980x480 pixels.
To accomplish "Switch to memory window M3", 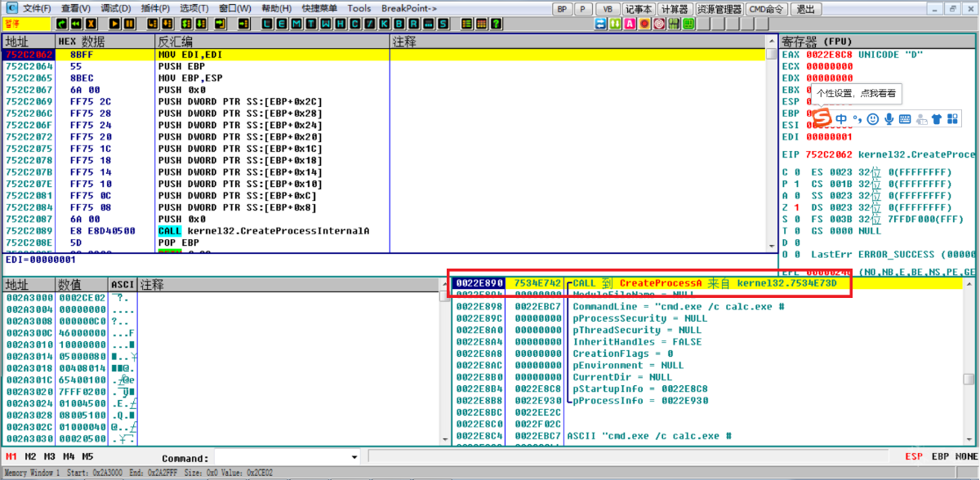I will click(x=50, y=457).
